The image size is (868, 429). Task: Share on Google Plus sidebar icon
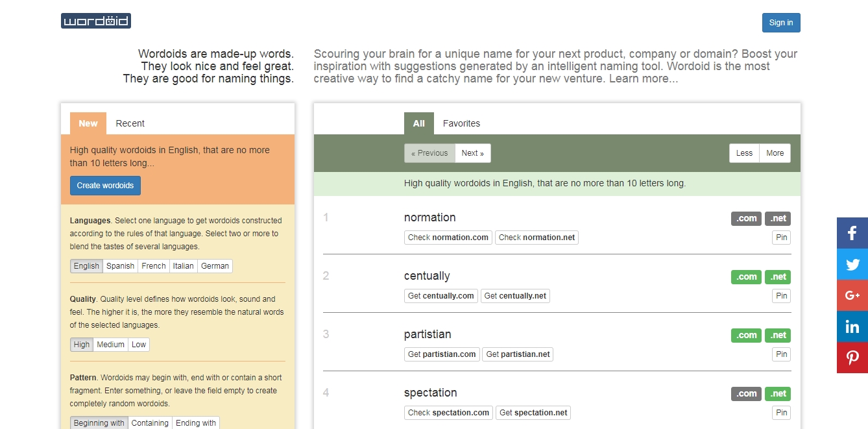point(852,295)
